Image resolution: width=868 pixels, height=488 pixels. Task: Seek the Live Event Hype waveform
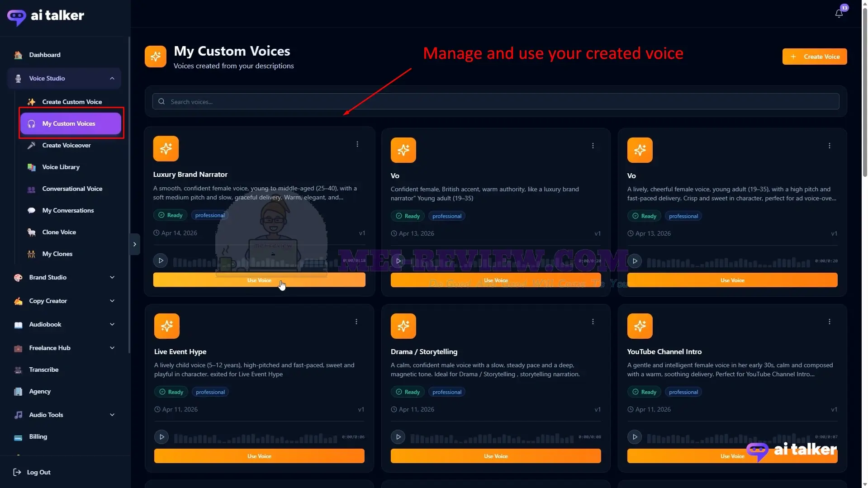coord(256,438)
